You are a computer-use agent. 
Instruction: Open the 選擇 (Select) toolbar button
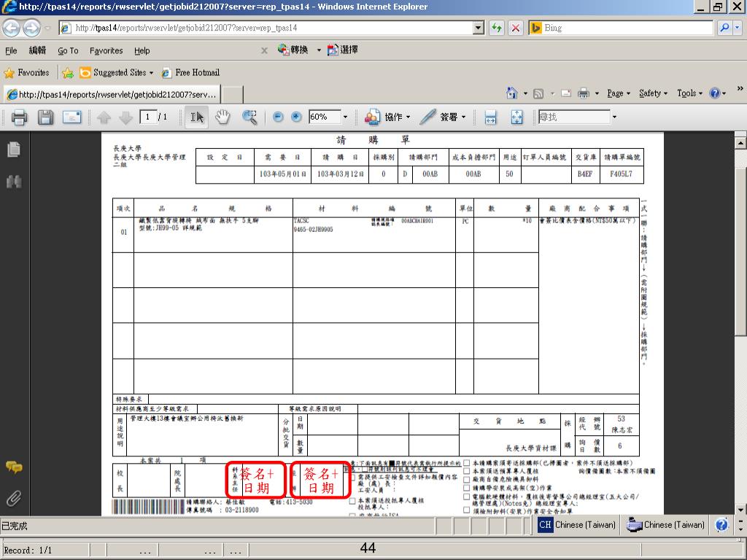tap(343, 50)
